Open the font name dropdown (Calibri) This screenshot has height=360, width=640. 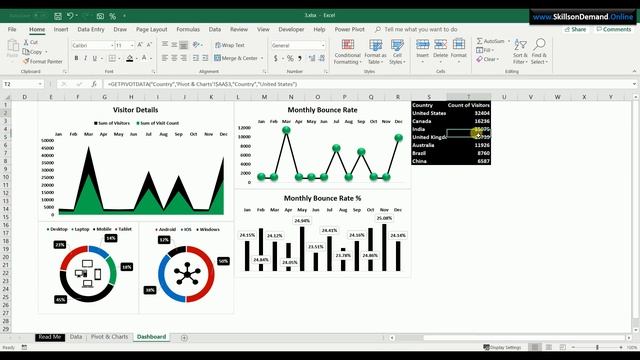click(x=112, y=45)
